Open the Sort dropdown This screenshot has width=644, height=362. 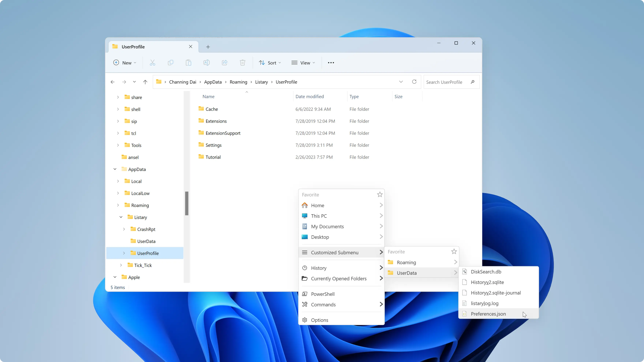coord(270,63)
